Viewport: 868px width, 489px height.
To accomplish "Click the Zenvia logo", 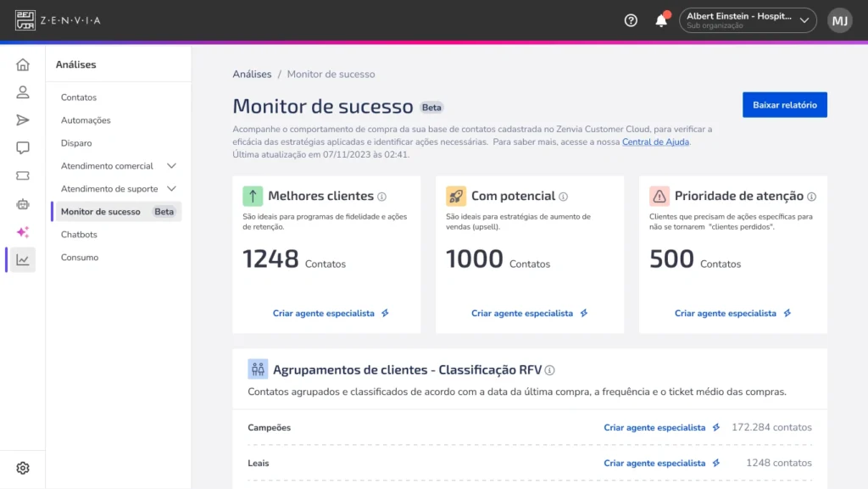I will [x=58, y=20].
